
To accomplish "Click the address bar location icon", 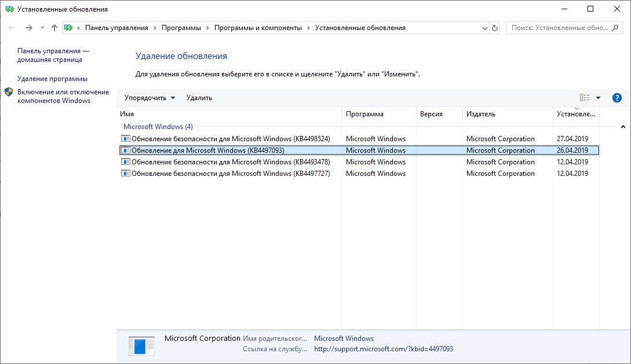I will click(68, 28).
